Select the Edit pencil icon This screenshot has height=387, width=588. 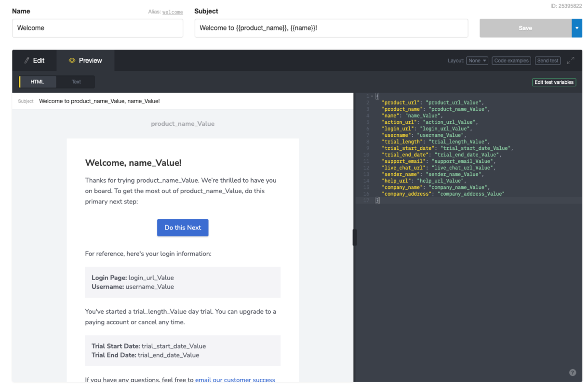click(x=28, y=60)
